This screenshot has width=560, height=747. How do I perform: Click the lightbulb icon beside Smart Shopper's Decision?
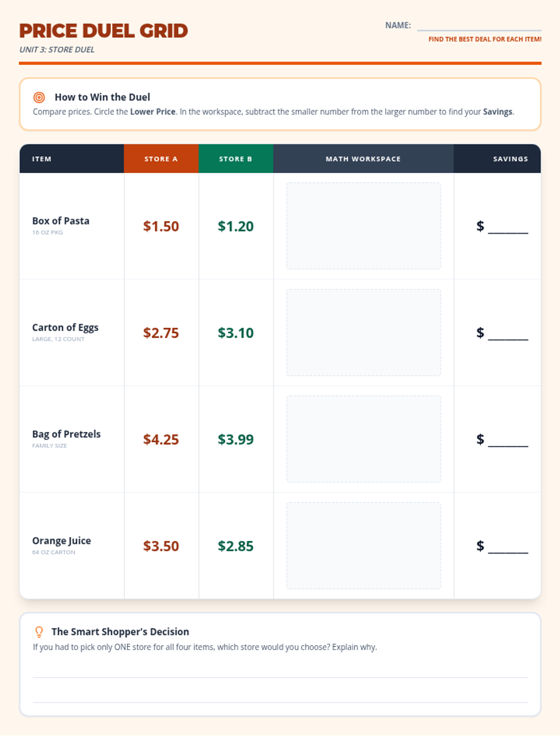(39, 632)
